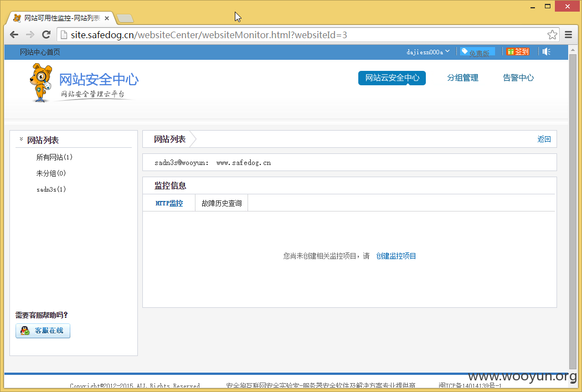Collapse the 网站列表 sidebar section

coord(21,139)
